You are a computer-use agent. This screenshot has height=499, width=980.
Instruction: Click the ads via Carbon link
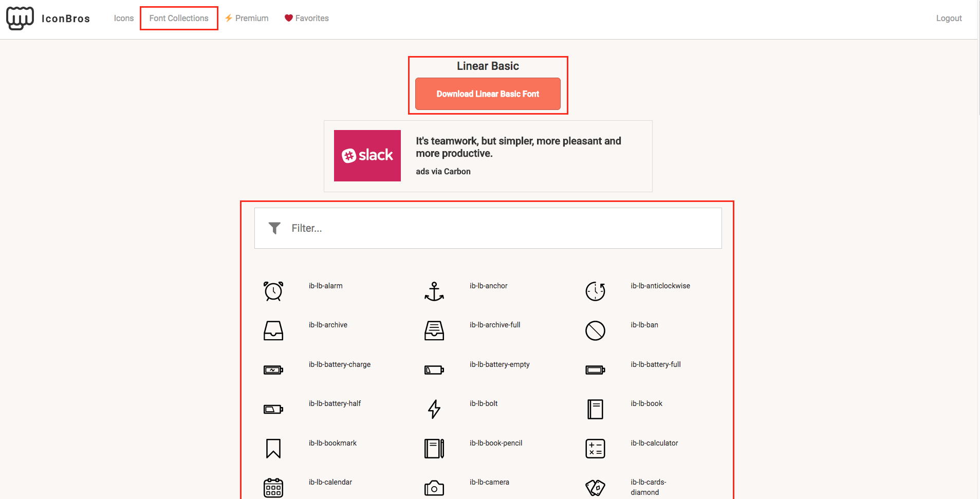443,171
